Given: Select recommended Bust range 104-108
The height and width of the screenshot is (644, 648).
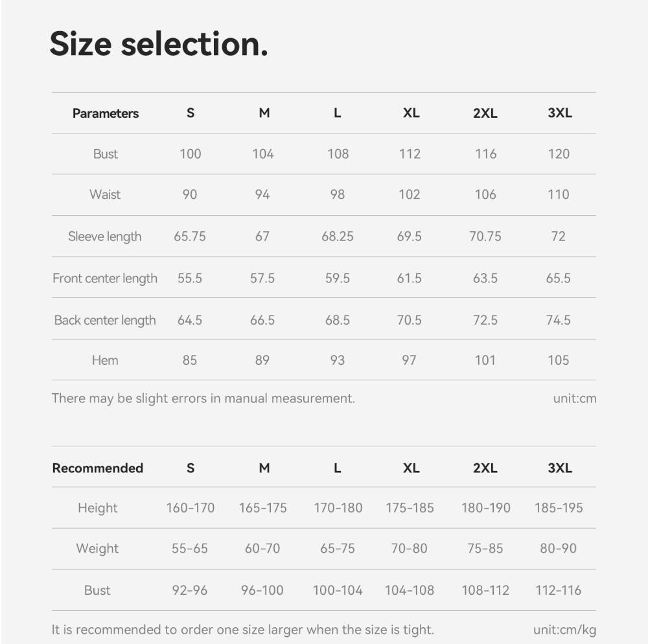Looking at the screenshot, I should [409, 590].
